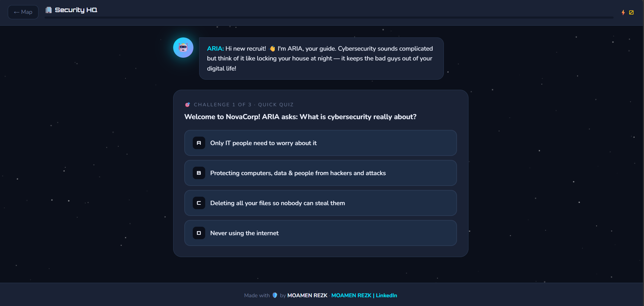
Task: Click the quiz question heading text
Action: [x=300, y=117]
